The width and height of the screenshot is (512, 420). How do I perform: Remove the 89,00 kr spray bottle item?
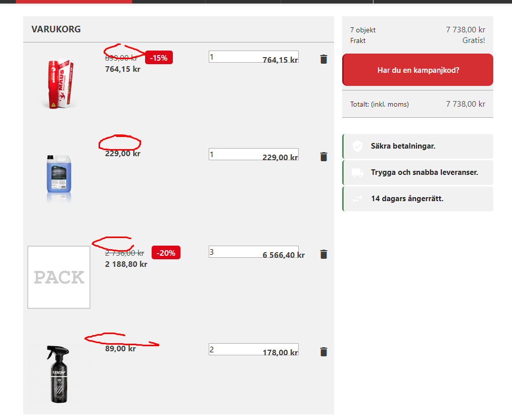coord(323,352)
